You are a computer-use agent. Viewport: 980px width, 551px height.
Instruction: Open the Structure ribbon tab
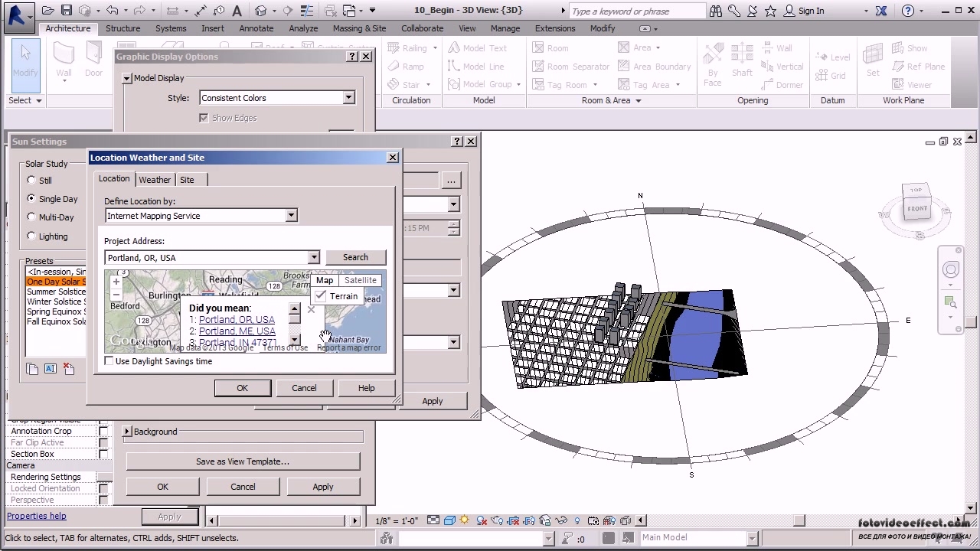coord(122,28)
